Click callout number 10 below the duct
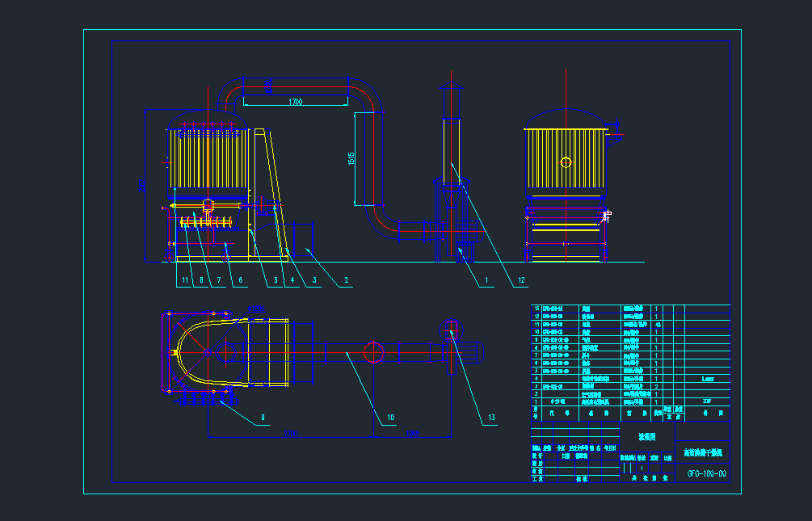The image size is (812, 521). [x=390, y=418]
